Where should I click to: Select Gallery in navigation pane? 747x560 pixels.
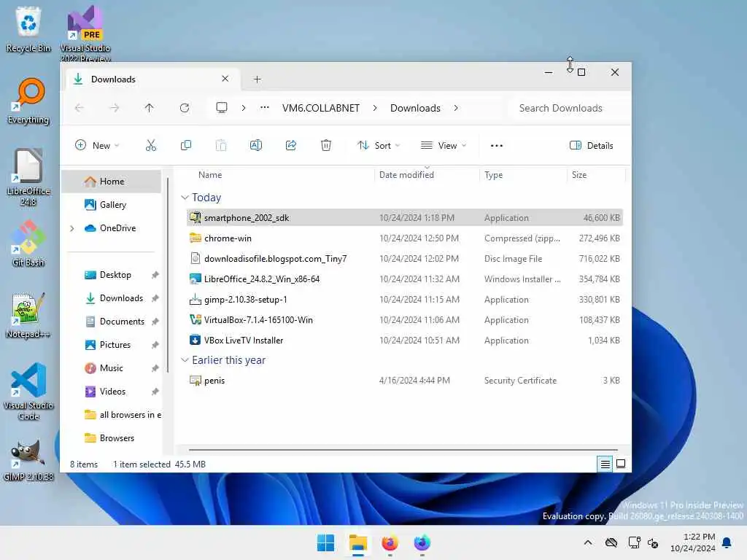(112, 205)
